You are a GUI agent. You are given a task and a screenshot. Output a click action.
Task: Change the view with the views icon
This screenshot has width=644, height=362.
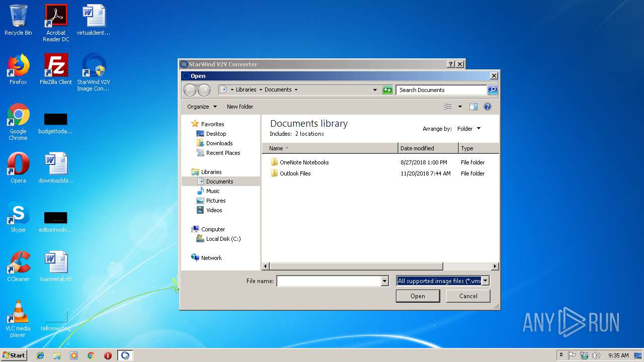(x=447, y=107)
